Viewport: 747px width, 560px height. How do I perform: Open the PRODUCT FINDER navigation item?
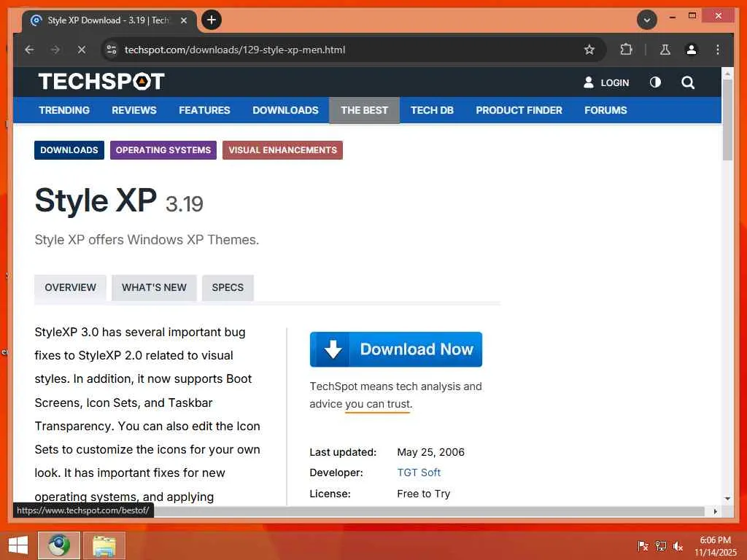[519, 111]
